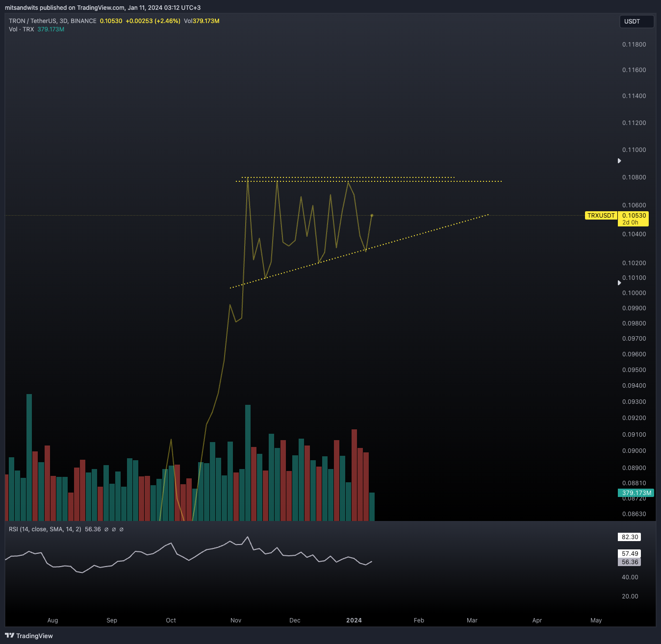Click the last-price dot on the chart line
The image size is (661, 644).
tap(372, 216)
